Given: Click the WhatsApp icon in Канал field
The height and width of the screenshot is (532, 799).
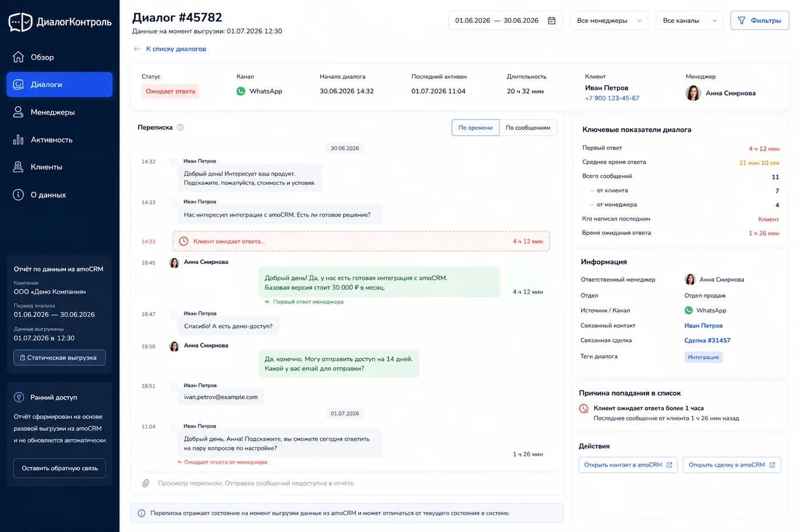Looking at the screenshot, I should click(x=241, y=91).
